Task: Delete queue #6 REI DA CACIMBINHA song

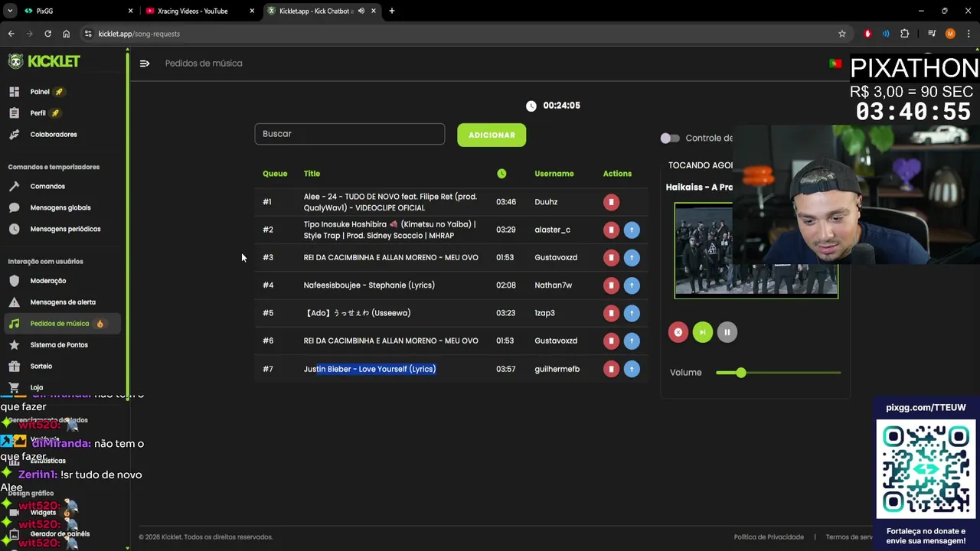Action: (x=611, y=341)
